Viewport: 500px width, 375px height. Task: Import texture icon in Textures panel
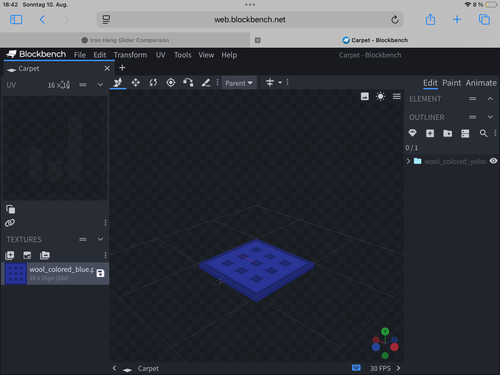pyautogui.click(x=10, y=255)
